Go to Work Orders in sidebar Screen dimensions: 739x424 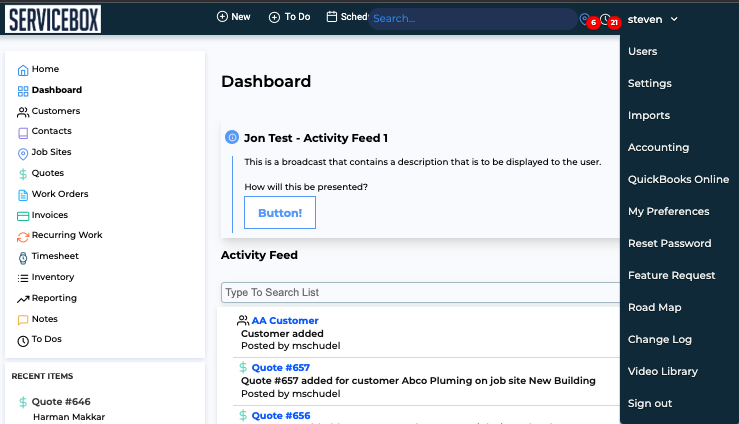point(60,194)
